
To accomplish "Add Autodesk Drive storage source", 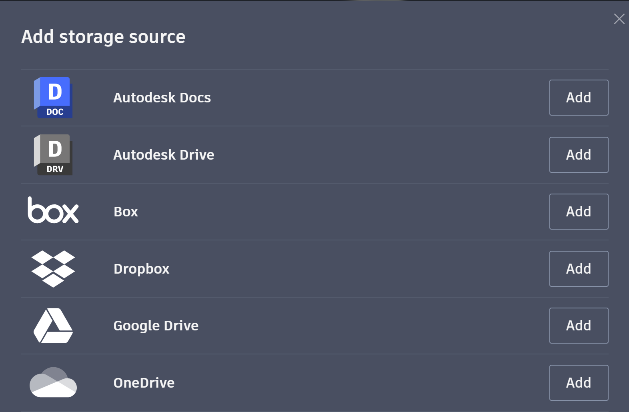I will (578, 155).
